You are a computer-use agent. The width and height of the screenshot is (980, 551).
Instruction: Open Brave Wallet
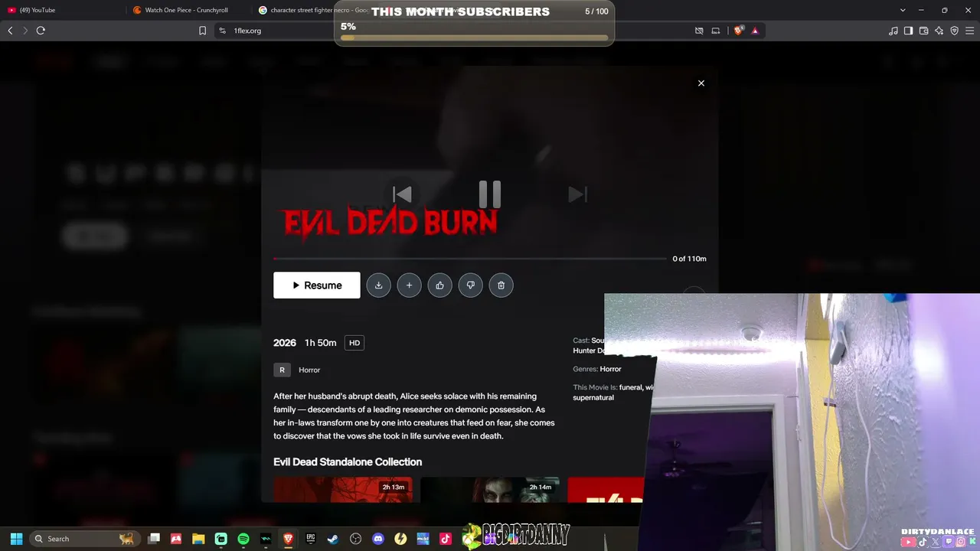coord(923,31)
